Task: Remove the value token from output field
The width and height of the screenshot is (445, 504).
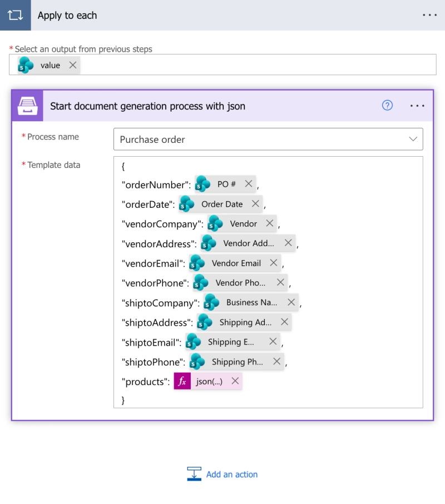Action: click(x=73, y=65)
